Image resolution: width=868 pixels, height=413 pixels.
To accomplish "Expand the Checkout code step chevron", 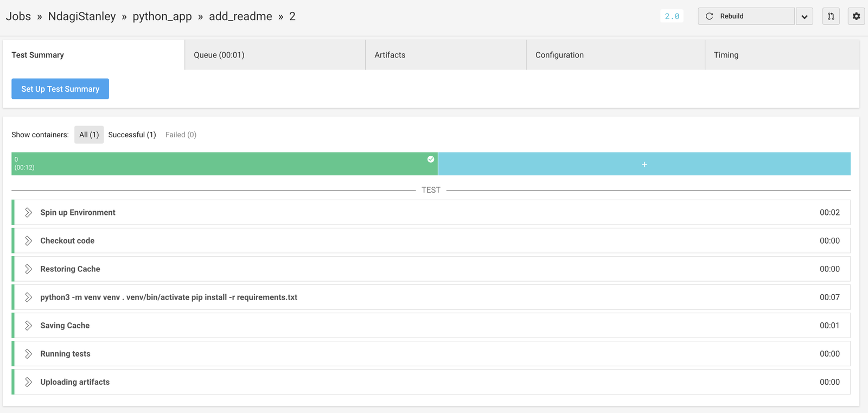I will click(29, 241).
